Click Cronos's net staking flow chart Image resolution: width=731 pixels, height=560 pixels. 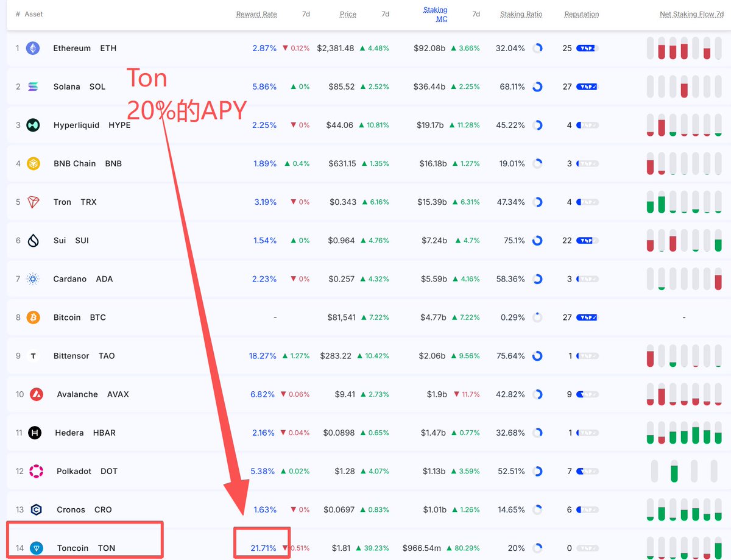(x=684, y=509)
